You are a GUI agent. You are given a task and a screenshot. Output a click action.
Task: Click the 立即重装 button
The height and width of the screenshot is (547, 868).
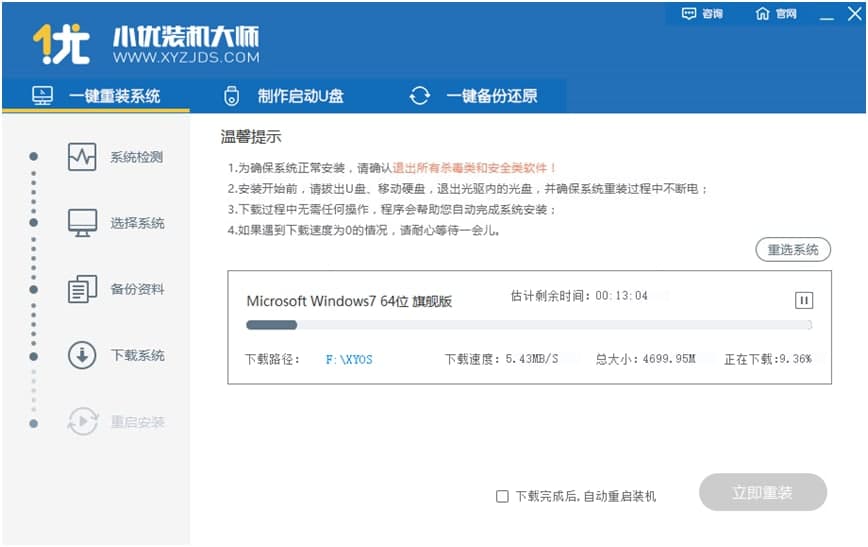pyautogui.click(x=763, y=492)
